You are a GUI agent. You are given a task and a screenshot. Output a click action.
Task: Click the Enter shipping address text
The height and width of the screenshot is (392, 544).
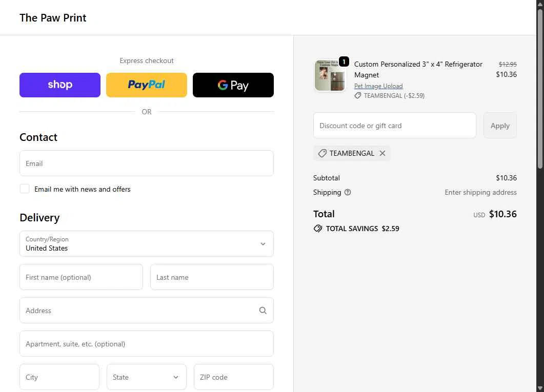point(480,192)
